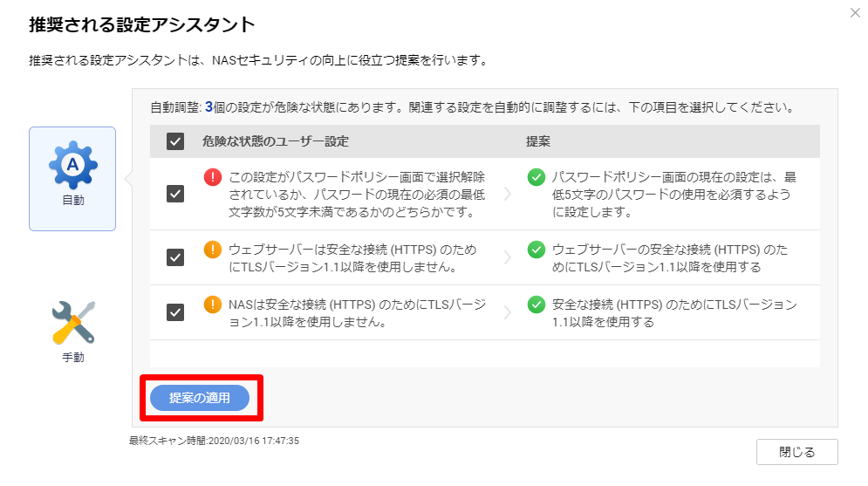
Task: Click chevron arrow on password policy row
Action: coord(508,194)
